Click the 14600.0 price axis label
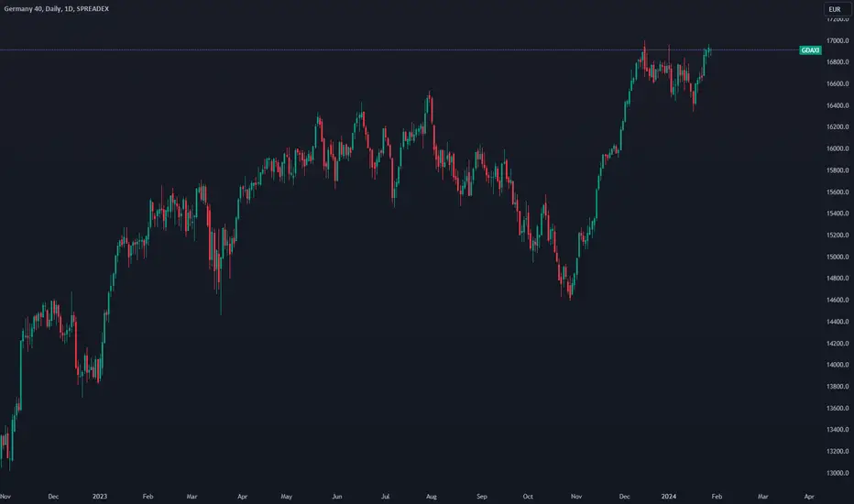The height and width of the screenshot is (504, 854). pyautogui.click(x=838, y=301)
